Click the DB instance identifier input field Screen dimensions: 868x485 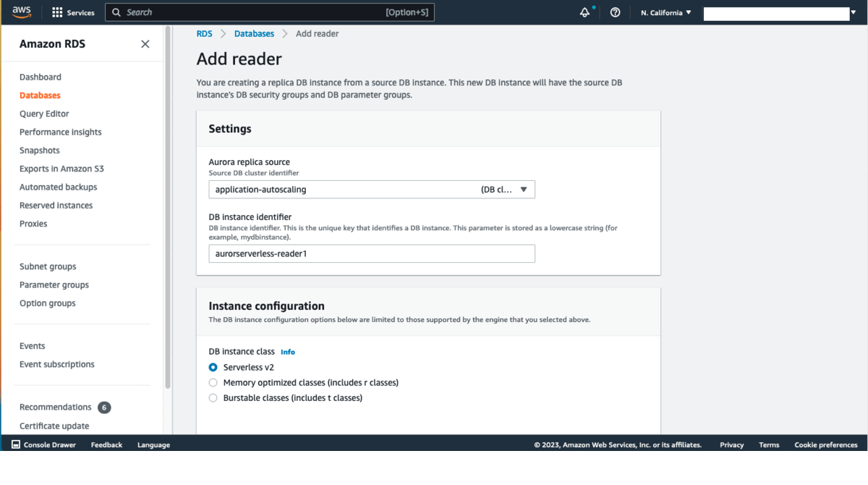click(372, 253)
